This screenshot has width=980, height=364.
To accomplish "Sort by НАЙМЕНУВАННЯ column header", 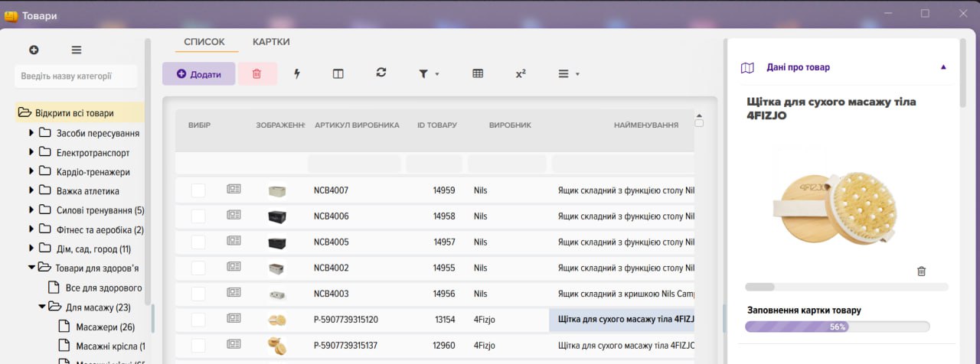I will click(x=646, y=125).
